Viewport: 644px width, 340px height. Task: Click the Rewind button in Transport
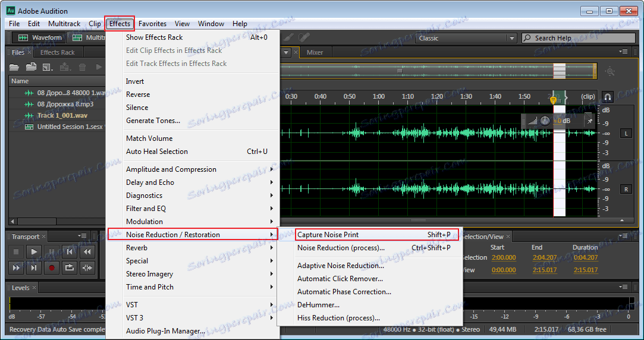click(x=87, y=251)
